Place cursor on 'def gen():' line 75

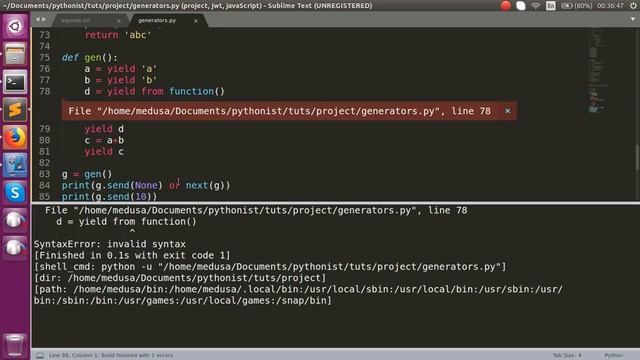[x=90, y=58]
